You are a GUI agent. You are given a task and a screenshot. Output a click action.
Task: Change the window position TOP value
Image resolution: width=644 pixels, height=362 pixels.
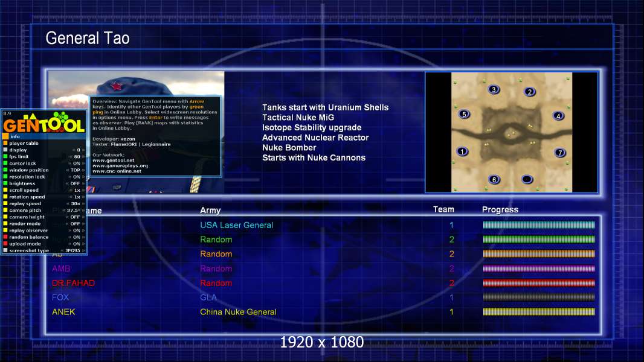click(75, 170)
